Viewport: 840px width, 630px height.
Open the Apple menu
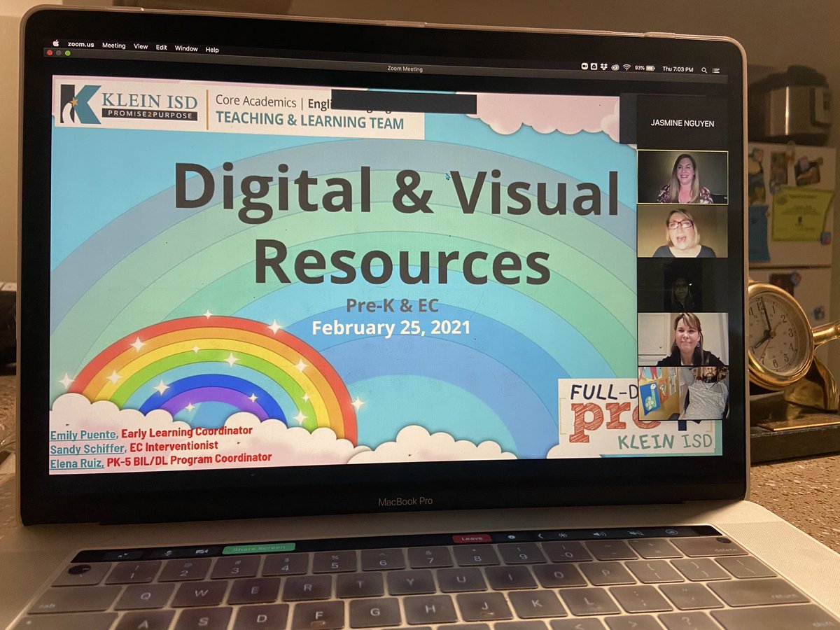pos(56,43)
